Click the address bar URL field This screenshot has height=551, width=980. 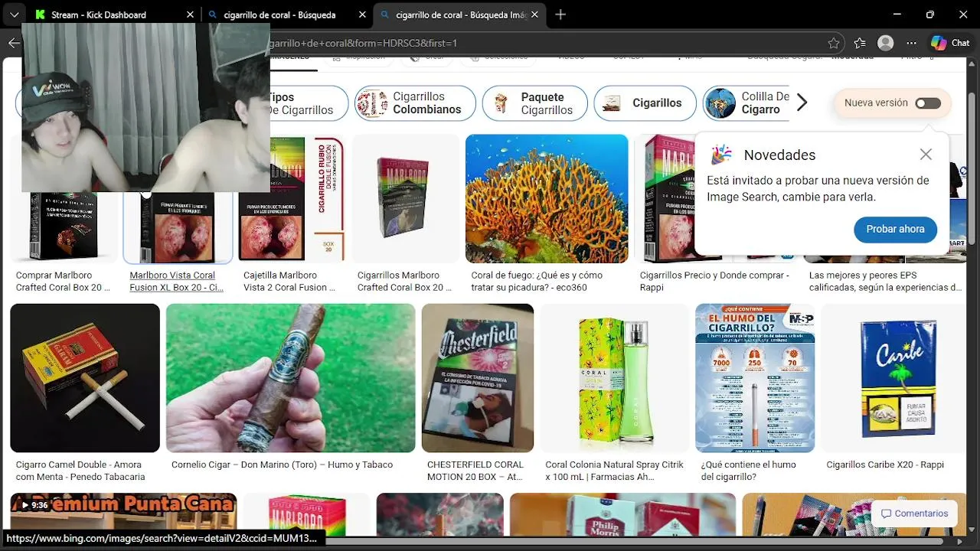click(536, 43)
